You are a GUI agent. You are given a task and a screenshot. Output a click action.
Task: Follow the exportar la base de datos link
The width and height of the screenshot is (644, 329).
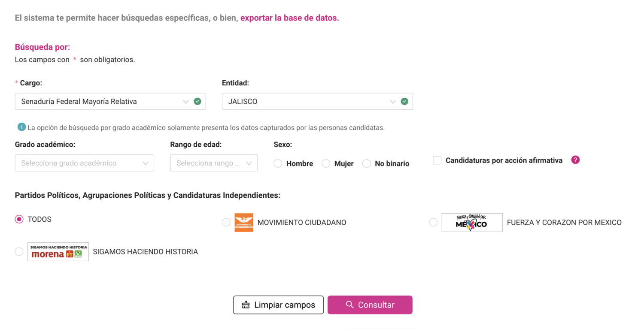(289, 18)
